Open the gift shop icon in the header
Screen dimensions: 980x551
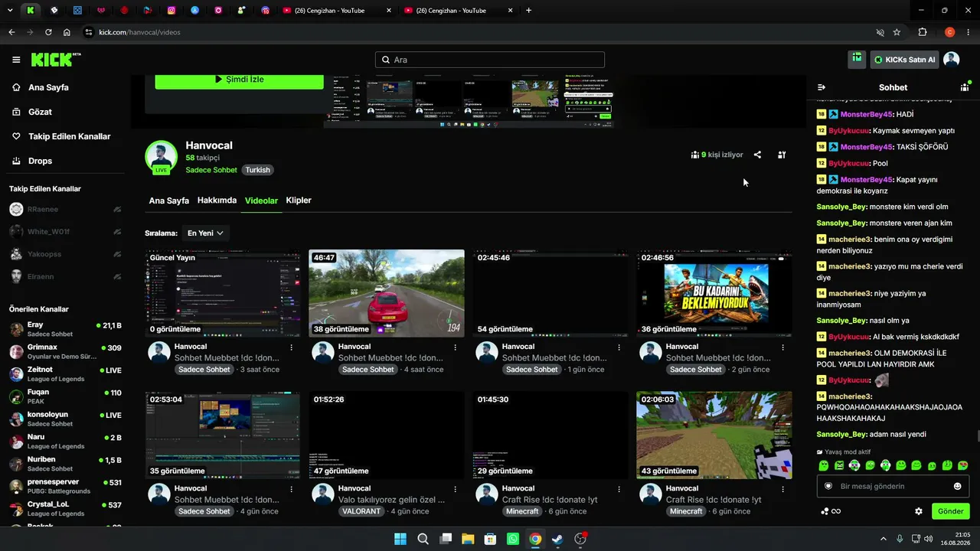tap(857, 59)
